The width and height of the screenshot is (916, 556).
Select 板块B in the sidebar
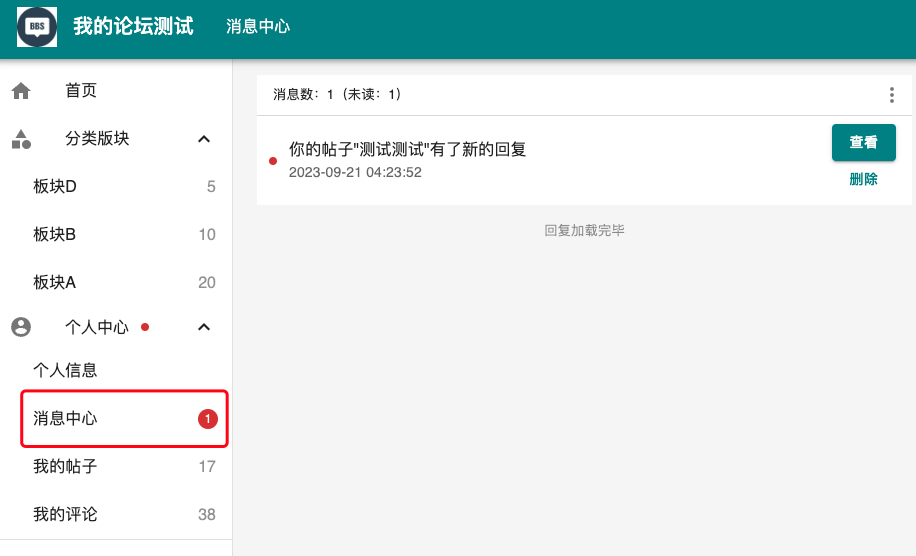[55, 235]
